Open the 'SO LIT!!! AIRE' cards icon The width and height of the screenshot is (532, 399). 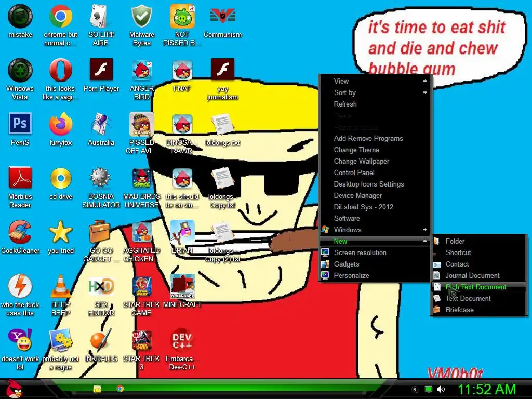101,16
